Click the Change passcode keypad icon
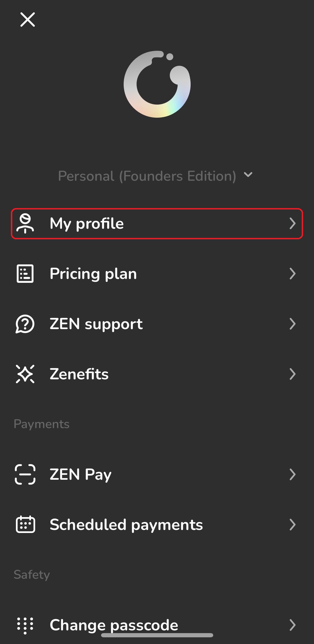Screen dimensions: 314x644 (x=25, y=625)
